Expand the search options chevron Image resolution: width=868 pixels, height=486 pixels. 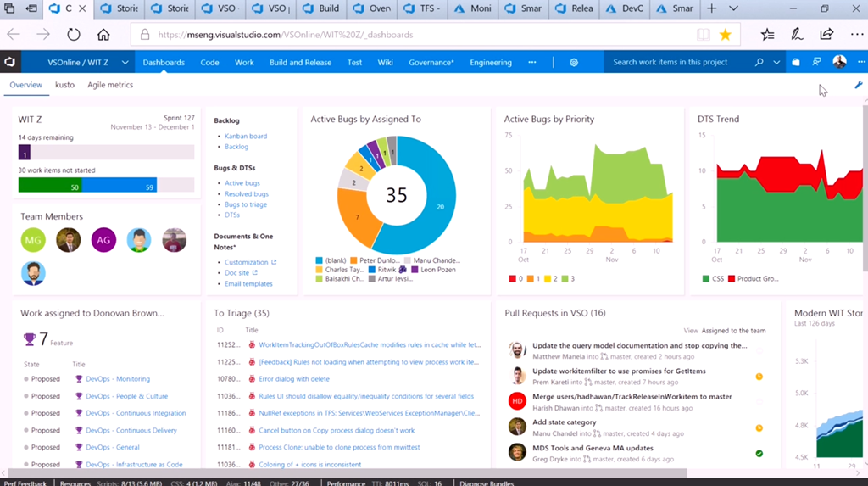[776, 62]
